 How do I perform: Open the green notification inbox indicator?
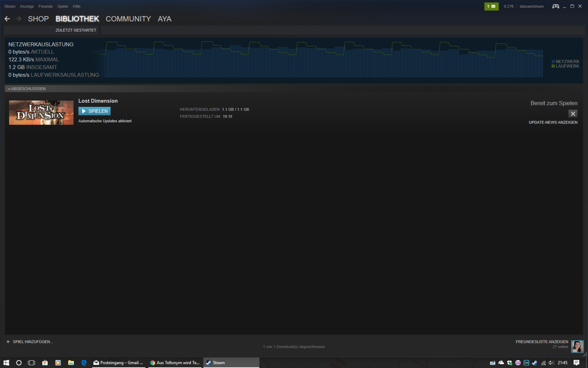point(491,6)
